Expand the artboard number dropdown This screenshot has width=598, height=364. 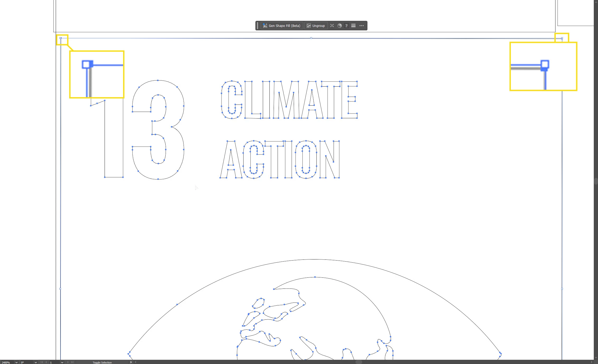(62, 362)
